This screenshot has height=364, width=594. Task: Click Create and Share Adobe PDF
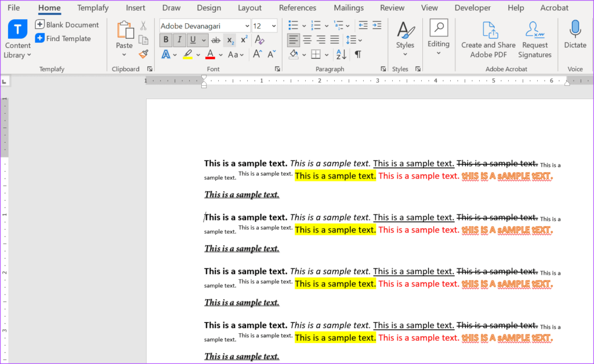tap(488, 40)
